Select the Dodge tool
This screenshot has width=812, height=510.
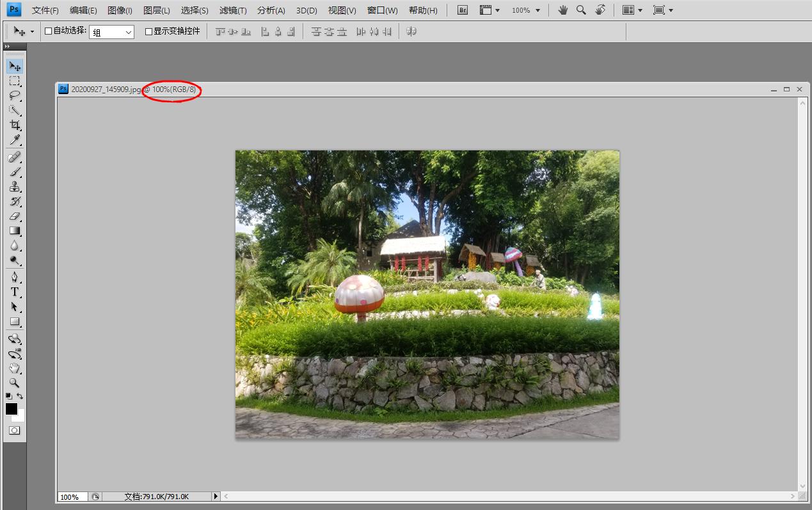point(15,260)
